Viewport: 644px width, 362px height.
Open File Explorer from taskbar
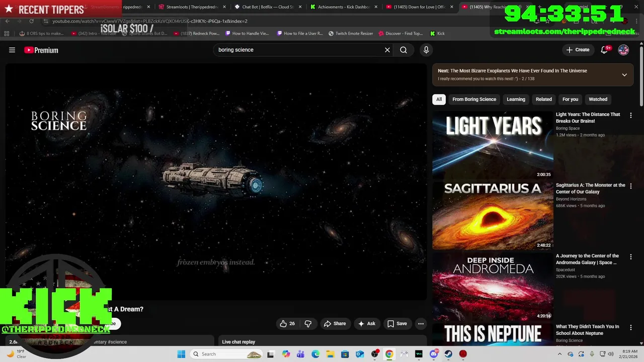[330, 354]
